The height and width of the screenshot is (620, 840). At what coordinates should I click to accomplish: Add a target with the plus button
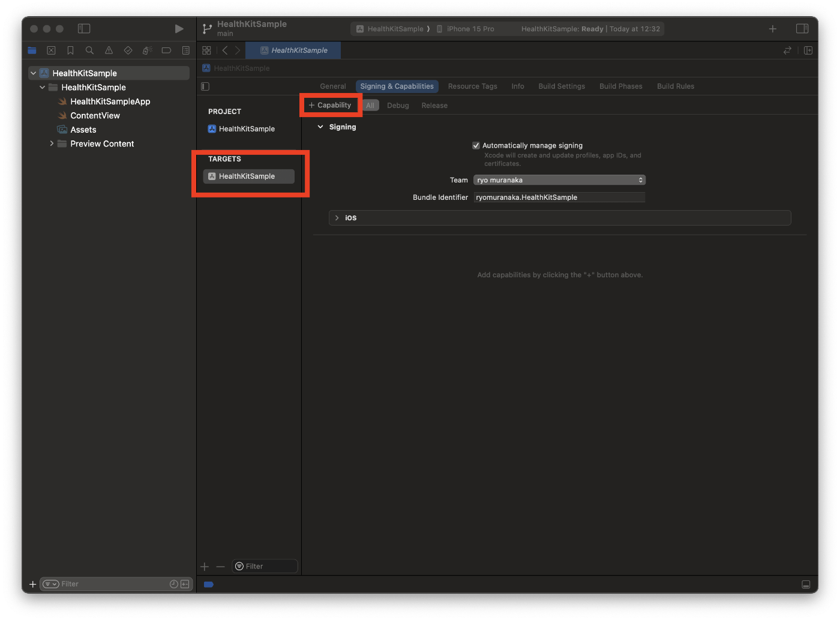pyautogui.click(x=205, y=566)
